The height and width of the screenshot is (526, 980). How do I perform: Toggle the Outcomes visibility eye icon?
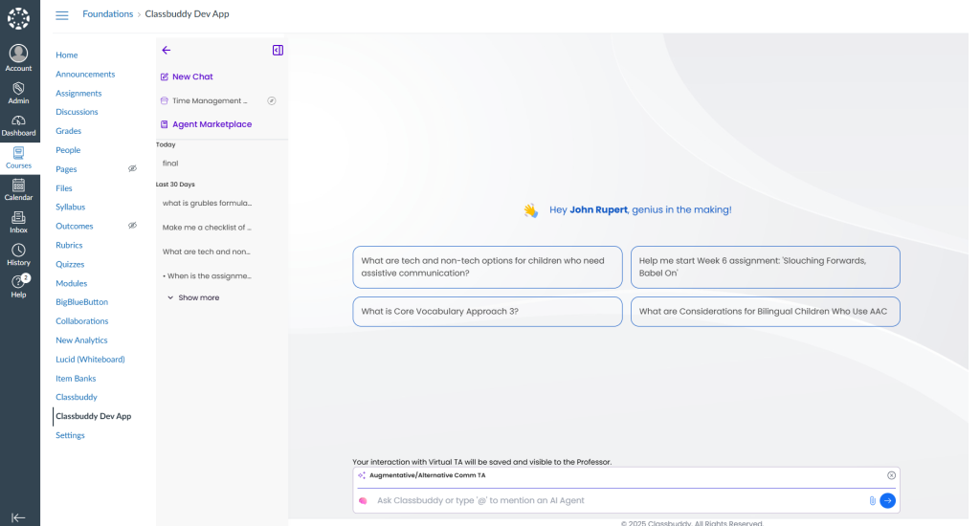pyautogui.click(x=133, y=226)
